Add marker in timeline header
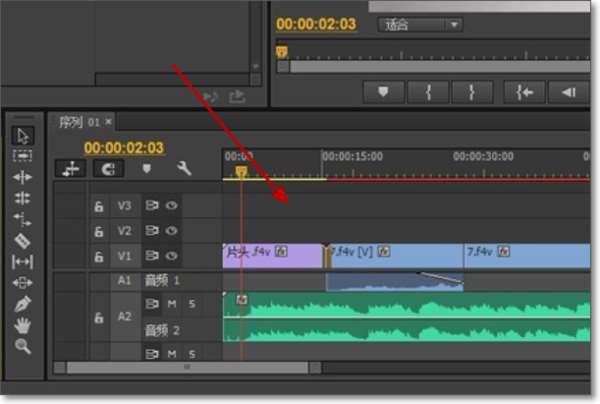Viewport: 600px width, 404px height. click(x=147, y=168)
